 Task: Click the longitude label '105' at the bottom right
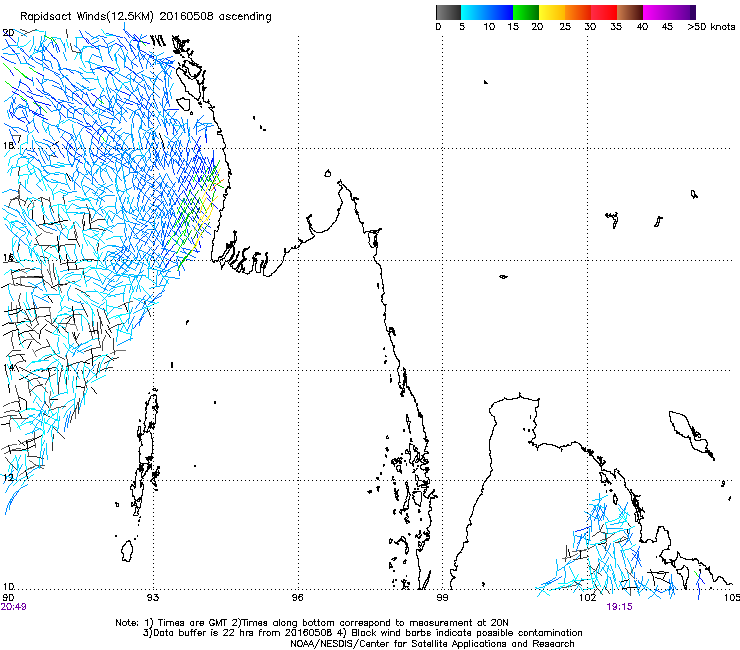click(x=732, y=598)
